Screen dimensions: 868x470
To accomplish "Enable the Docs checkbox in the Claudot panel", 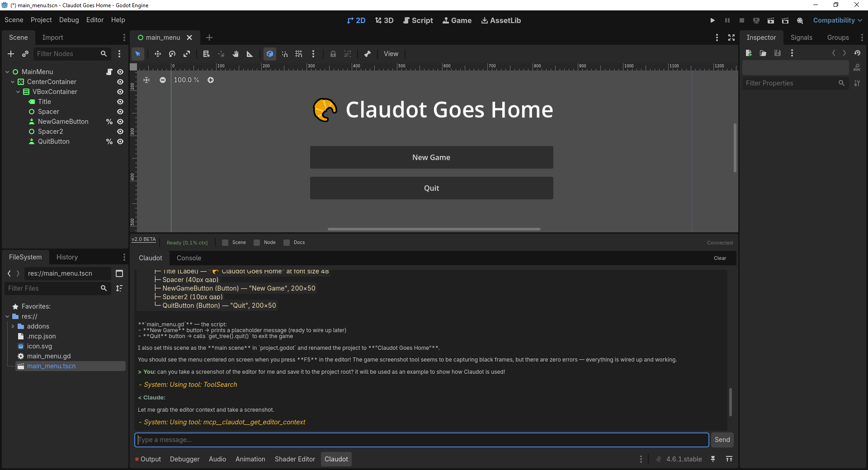I will point(286,243).
